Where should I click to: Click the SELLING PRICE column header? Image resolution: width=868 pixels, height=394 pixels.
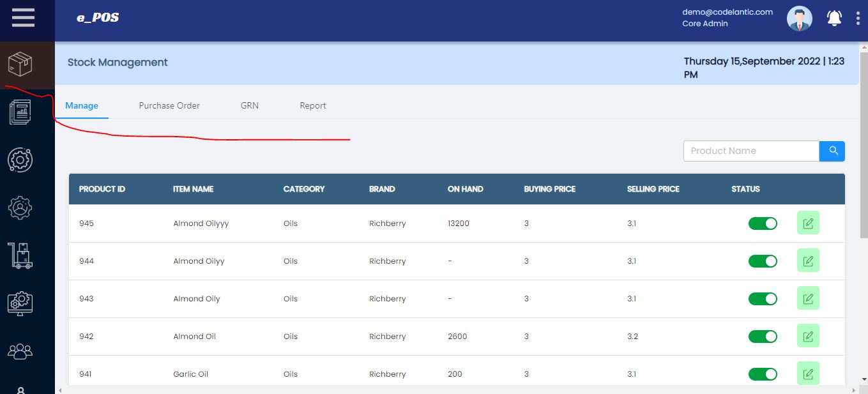point(653,189)
